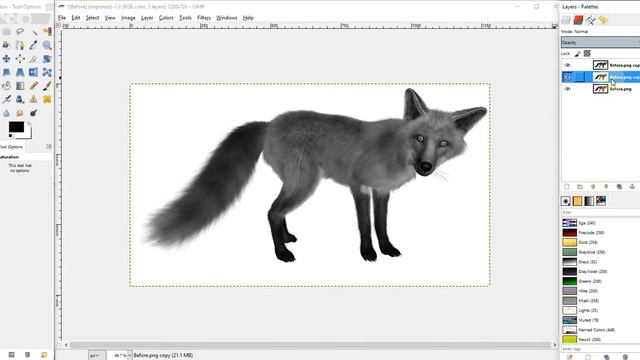The height and width of the screenshot is (360, 640).
Task: Open the Filters menu
Action: pyautogui.click(x=204, y=18)
